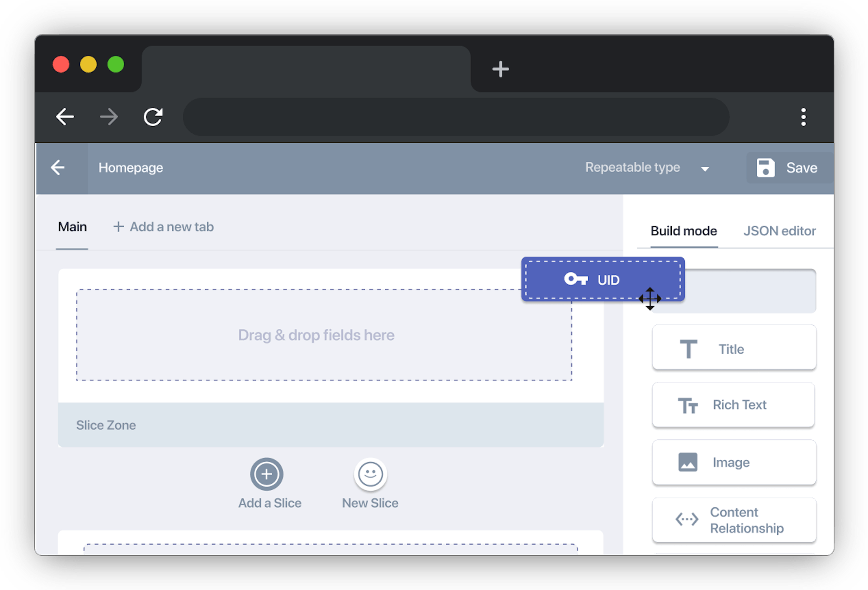Select the Title field in the sidebar
Viewport: 868px width, 590px height.
(x=734, y=348)
